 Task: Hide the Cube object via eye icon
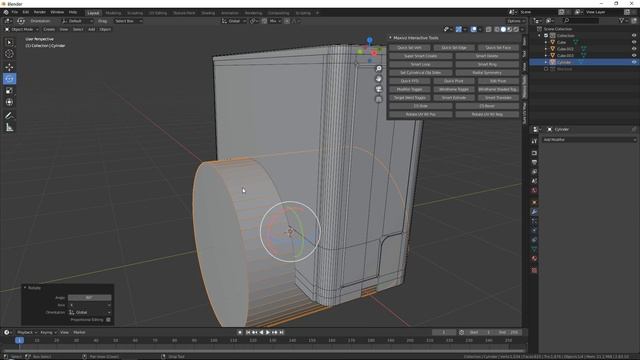click(x=634, y=42)
